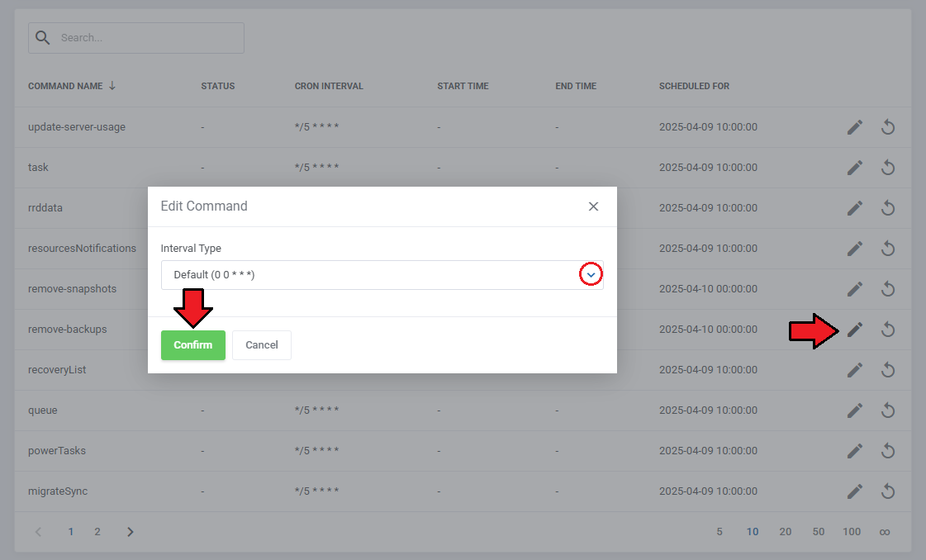The width and height of the screenshot is (926, 560).
Task: Edit the resourcesNotifications command
Action: tap(854, 249)
